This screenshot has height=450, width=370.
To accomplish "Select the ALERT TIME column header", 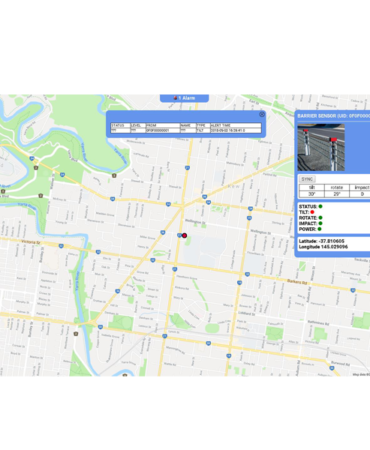I will coord(235,125).
